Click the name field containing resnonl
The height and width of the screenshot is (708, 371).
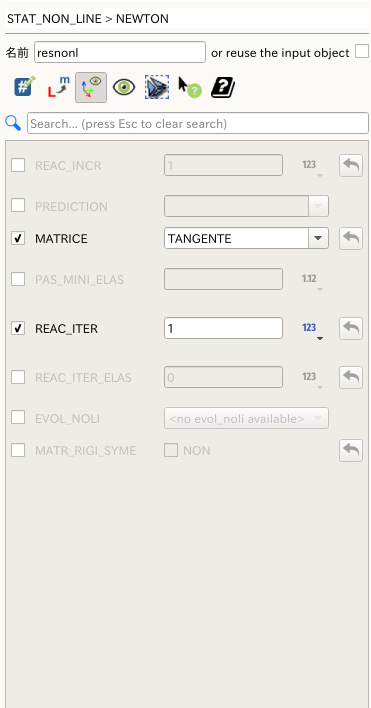[120, 52]
